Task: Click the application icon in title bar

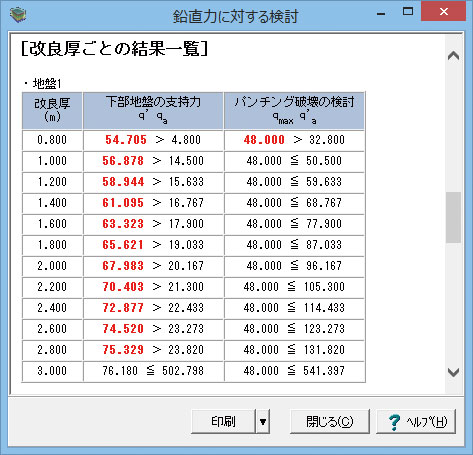Action: [x=18, y=15]
